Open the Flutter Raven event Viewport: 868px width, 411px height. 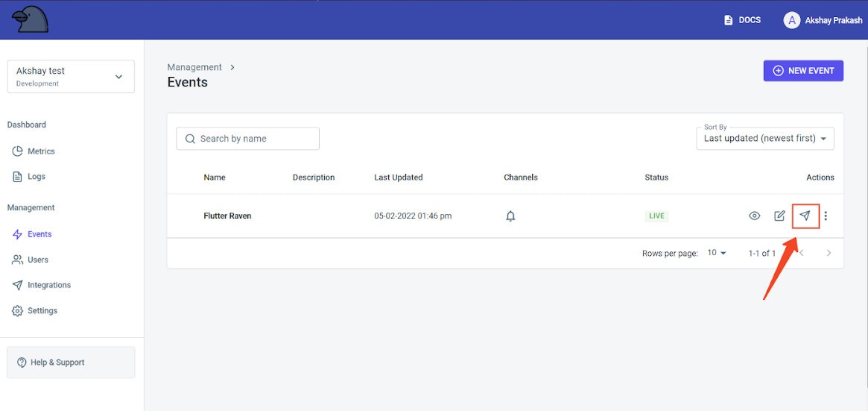pyautogui.click(x=227, y=216)
